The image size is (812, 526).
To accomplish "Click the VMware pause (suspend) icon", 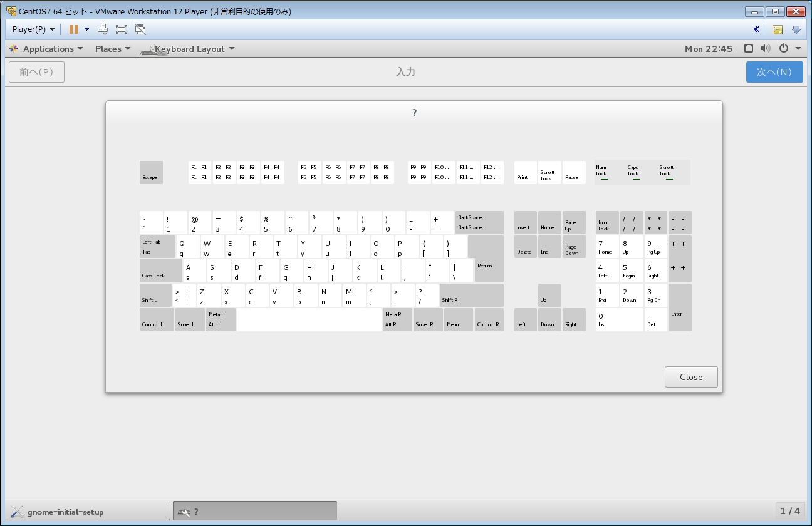I will [x=73, y=29].
